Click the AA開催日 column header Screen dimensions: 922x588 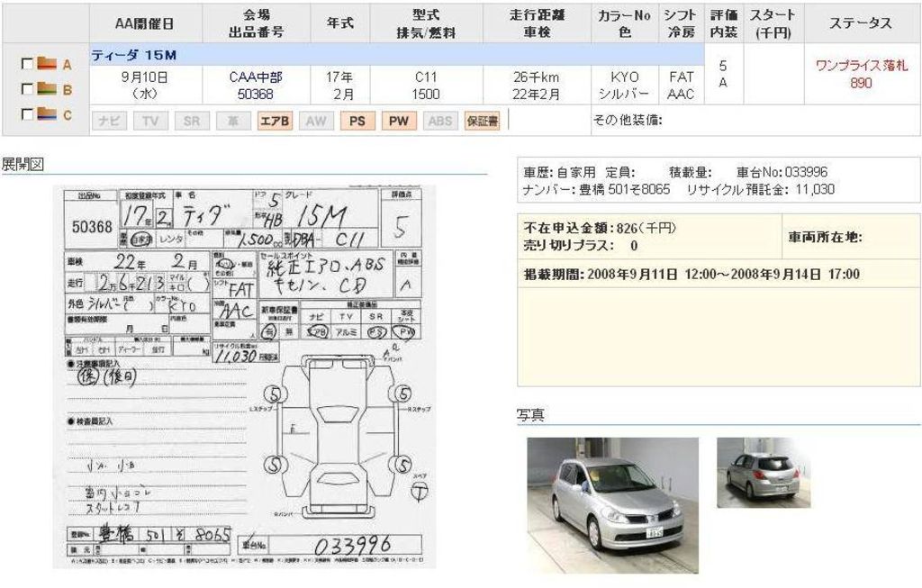[x=146, y=23]
